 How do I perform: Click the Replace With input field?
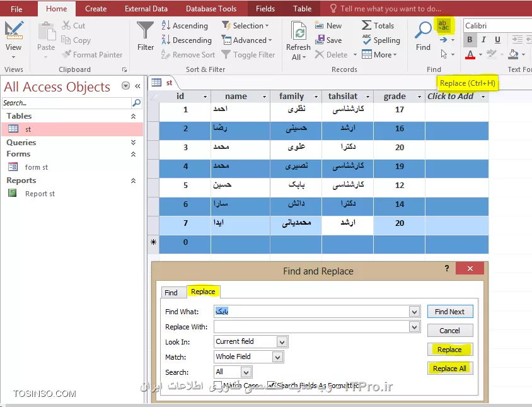[311, 327]
